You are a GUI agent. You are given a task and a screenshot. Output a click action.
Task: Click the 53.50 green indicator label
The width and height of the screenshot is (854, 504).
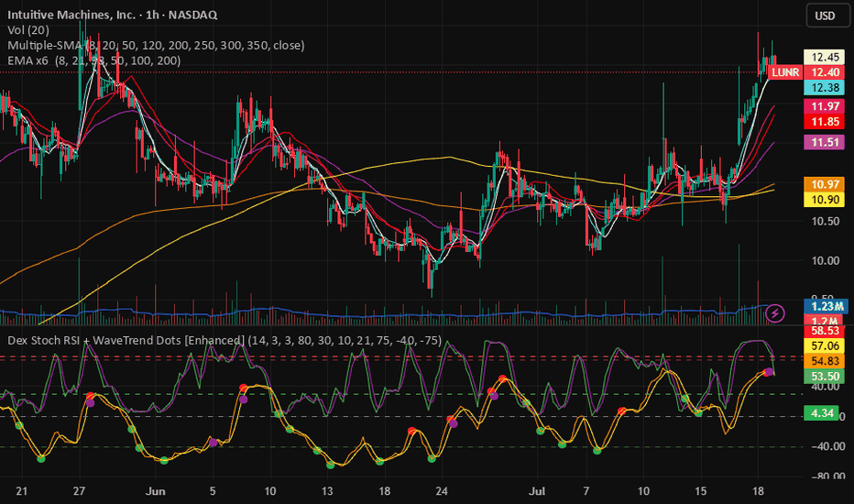(x=825, y=376)
